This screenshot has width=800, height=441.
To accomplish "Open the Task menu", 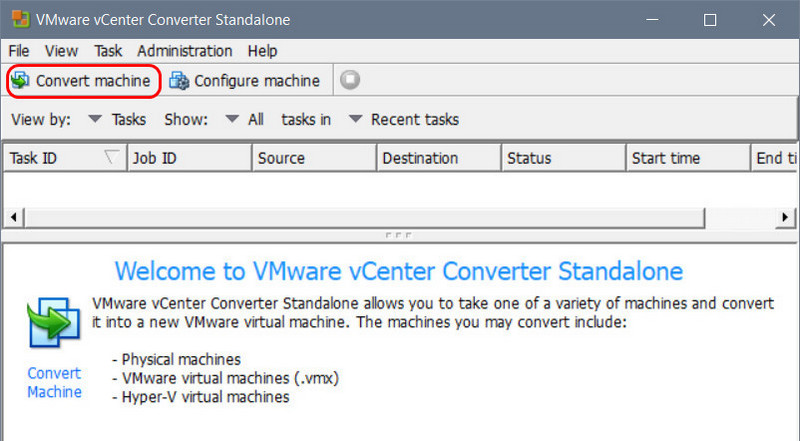I will (108, 51).
